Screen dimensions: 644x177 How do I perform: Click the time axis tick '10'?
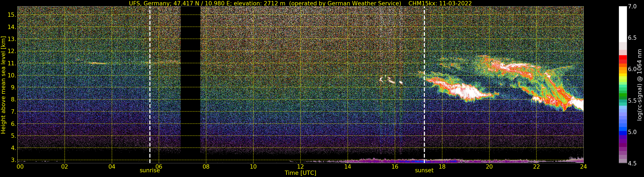(x=253, y=167)
